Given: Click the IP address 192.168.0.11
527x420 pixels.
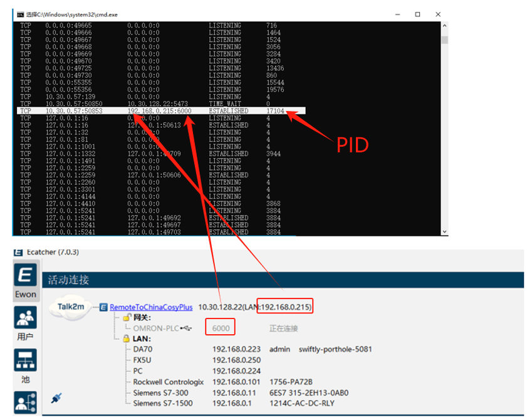Looking at the screenshot, I should (234, 393).
